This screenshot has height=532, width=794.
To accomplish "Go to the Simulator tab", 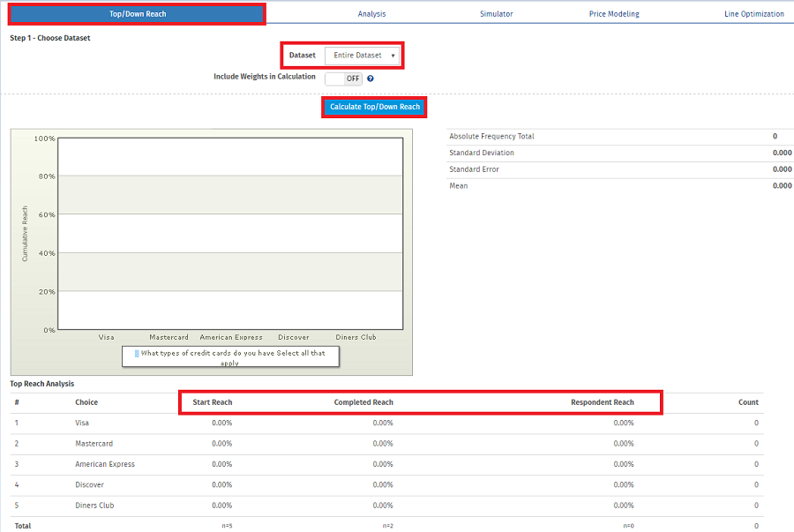I will tap(496, 14).
